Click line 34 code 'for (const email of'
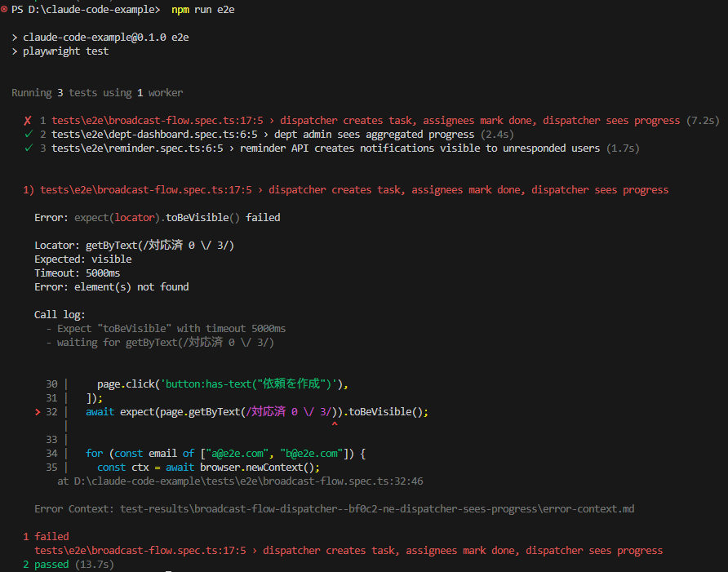 coord(225,454)
